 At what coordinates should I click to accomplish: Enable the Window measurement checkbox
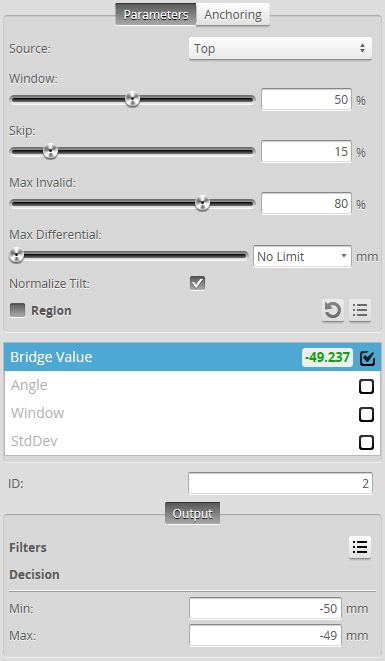(366, 414)
